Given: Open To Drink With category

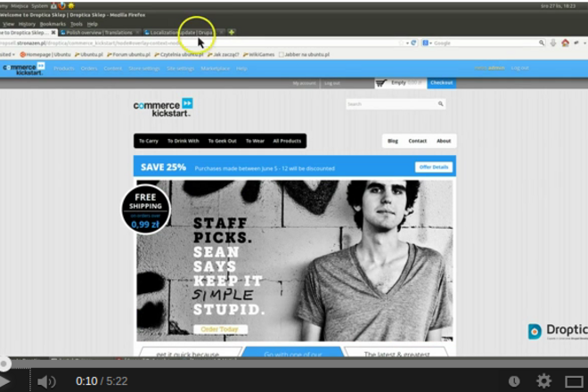Looking at the screenshot, I should pyautogui.click(x=183, y=141).
